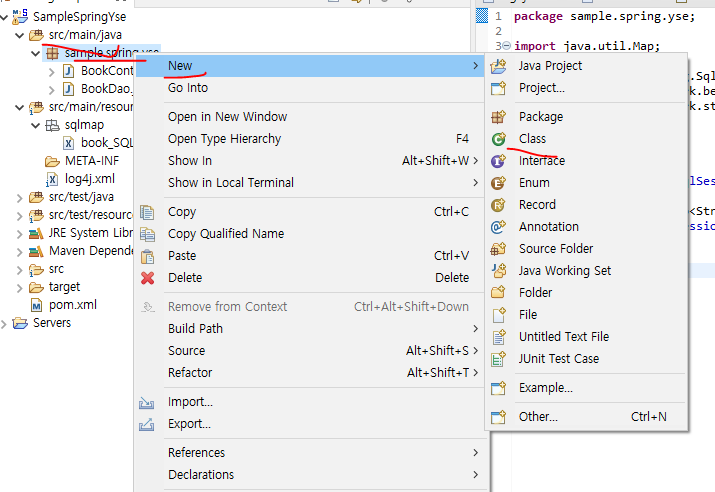Open the Declarations submenu
This screenshot has width=715, height=492.
pos(310,475)
